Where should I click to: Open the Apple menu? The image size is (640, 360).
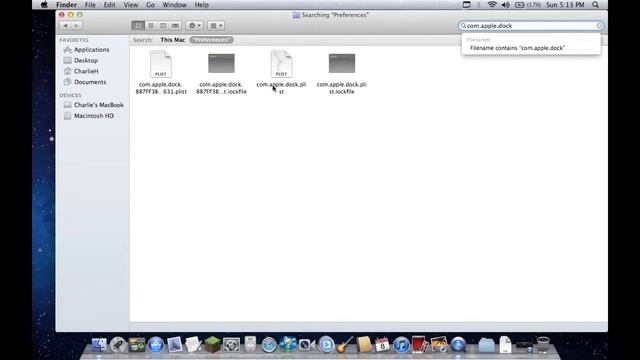(x=44, y=5)
